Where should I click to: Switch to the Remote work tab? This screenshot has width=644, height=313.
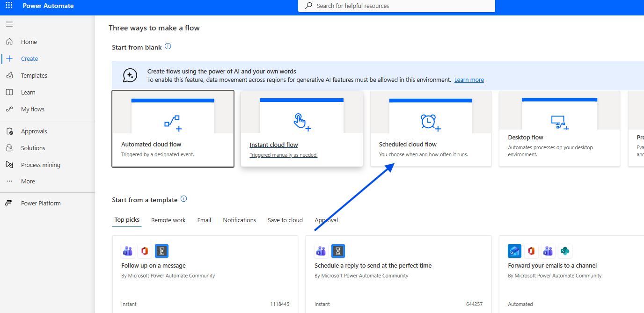coord(168,220)
